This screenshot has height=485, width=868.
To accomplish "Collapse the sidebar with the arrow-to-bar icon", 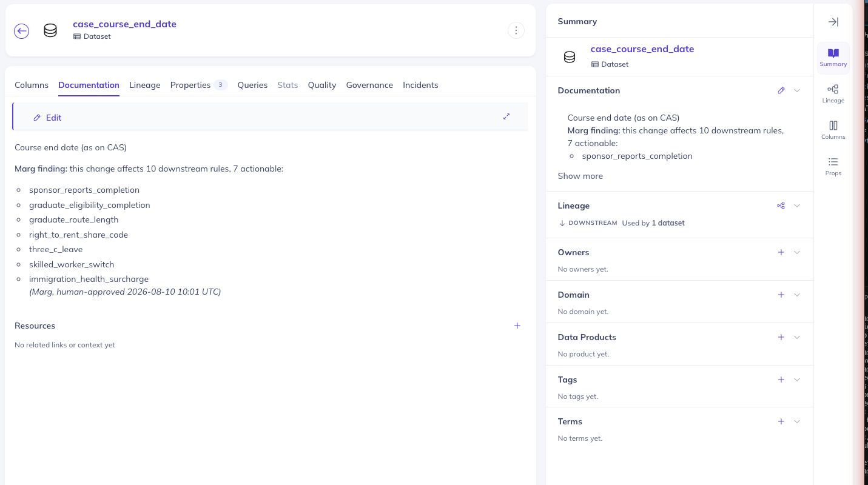I will 833,22.
